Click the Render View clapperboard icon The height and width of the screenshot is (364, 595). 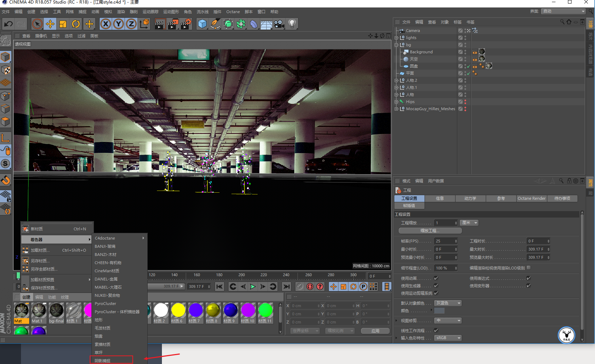coord(160,24)
